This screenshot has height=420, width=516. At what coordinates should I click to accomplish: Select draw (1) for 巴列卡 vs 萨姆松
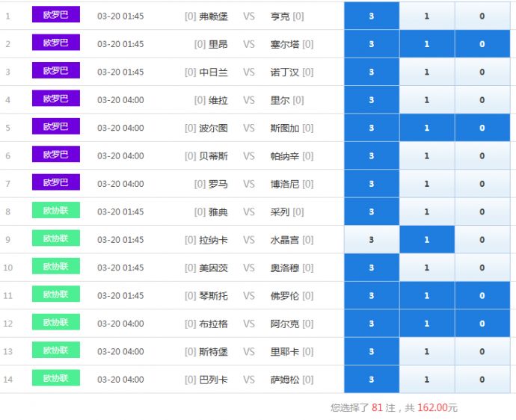pyautogui.click(x=427, y=380)
